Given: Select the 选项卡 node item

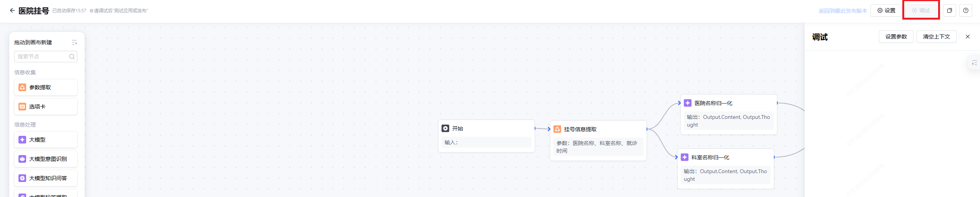Looking at the screenshot, I should pos(46,107).
